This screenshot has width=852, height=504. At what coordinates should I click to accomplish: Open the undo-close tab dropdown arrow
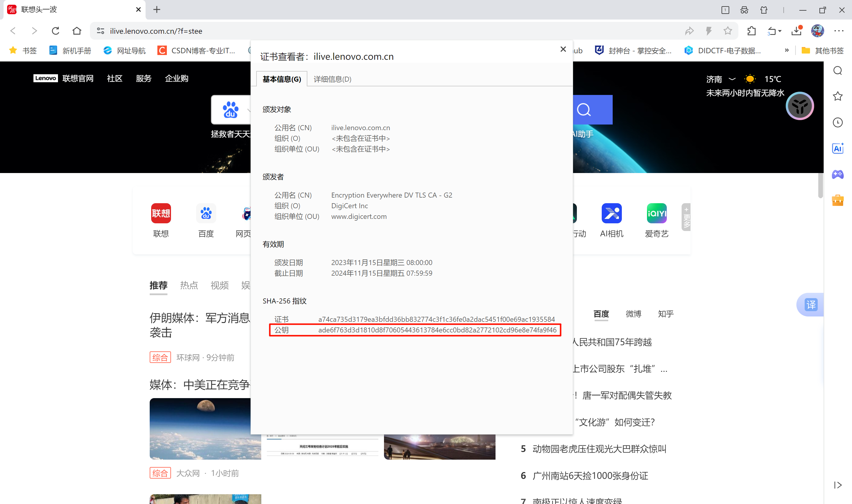pyautogui.click(x=780, y=31)
